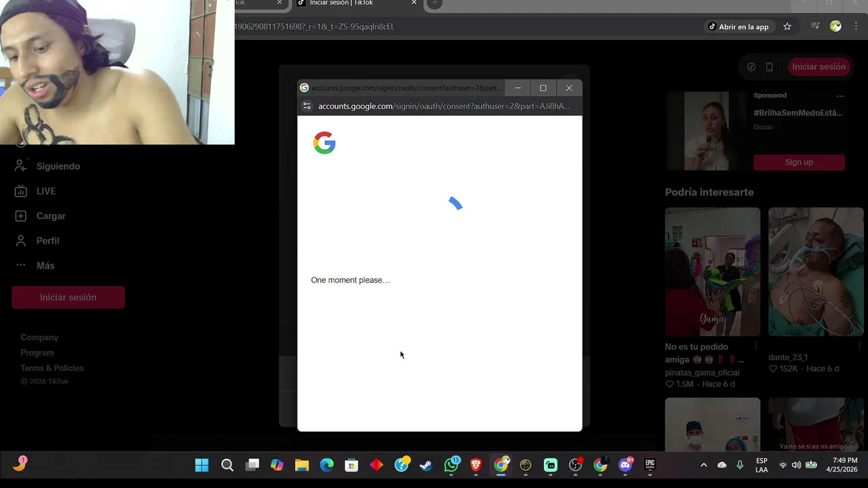Open the piñata party video thumbnail
Screen dimensions: 868x488
(712, 272)
